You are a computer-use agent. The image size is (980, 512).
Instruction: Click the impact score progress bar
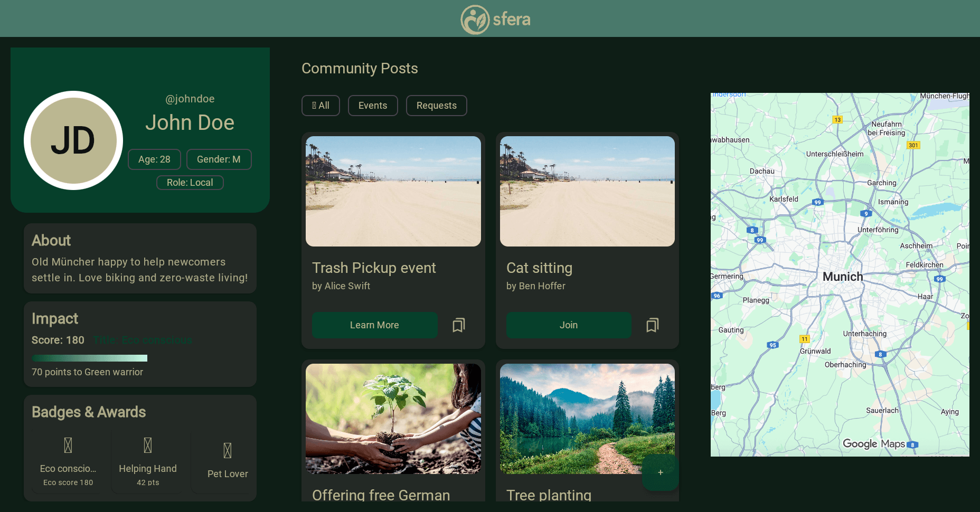89,358
